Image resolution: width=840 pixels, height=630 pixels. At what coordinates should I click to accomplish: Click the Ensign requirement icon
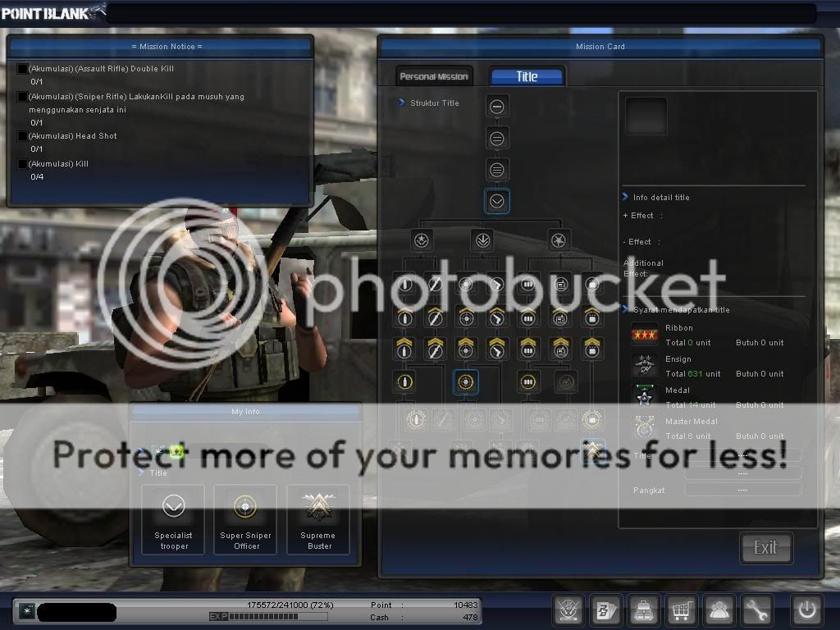[x=645, y=366]
